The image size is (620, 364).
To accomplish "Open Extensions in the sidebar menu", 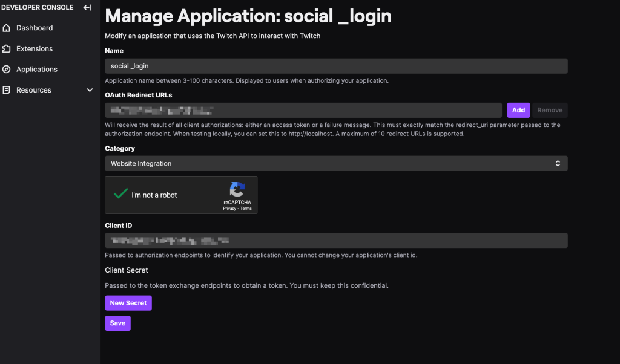I will coord(35,48).
